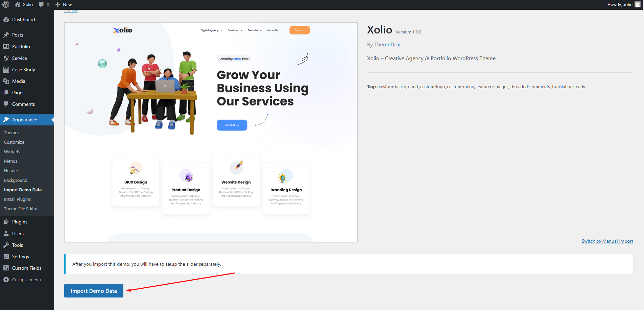This screenshot has height=310, width=644.
Task: Click the WordPress logo icon
Action: 6,4
